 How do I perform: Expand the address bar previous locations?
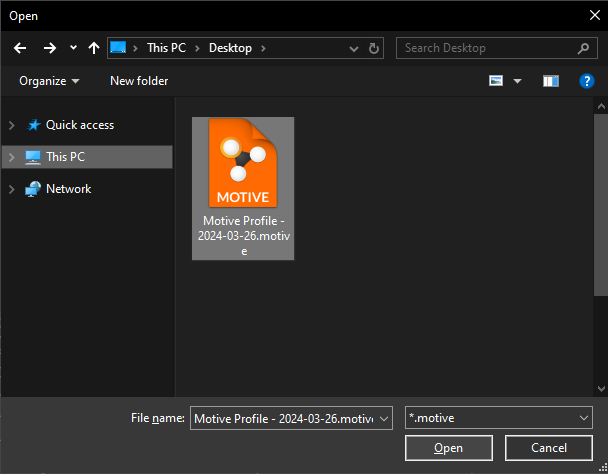pos(354,48)
